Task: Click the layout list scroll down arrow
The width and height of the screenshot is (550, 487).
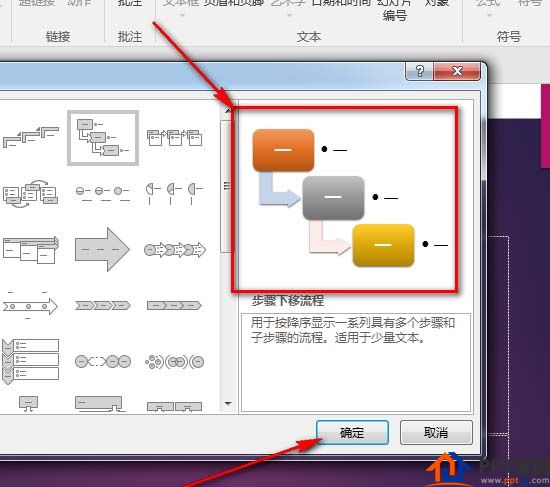Action: tap(228, 404)
